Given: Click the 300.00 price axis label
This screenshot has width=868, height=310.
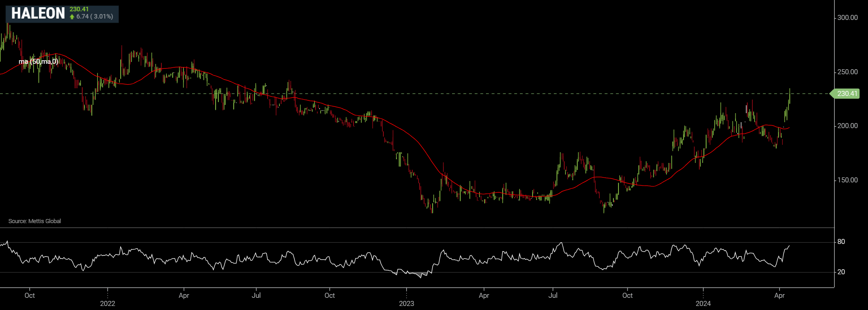Looking at the screenshot, I should tap(847, 18).
